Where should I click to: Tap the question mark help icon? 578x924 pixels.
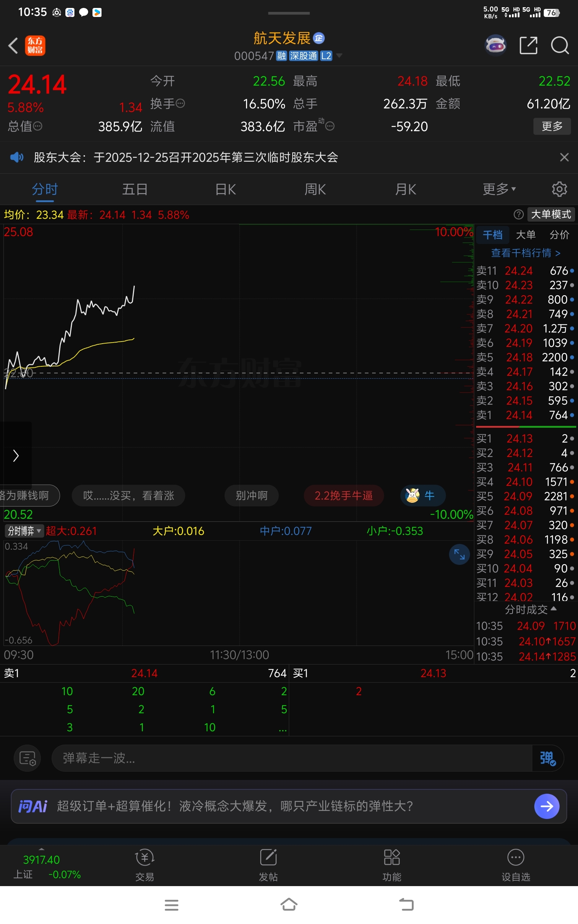(x=519, y=215)
